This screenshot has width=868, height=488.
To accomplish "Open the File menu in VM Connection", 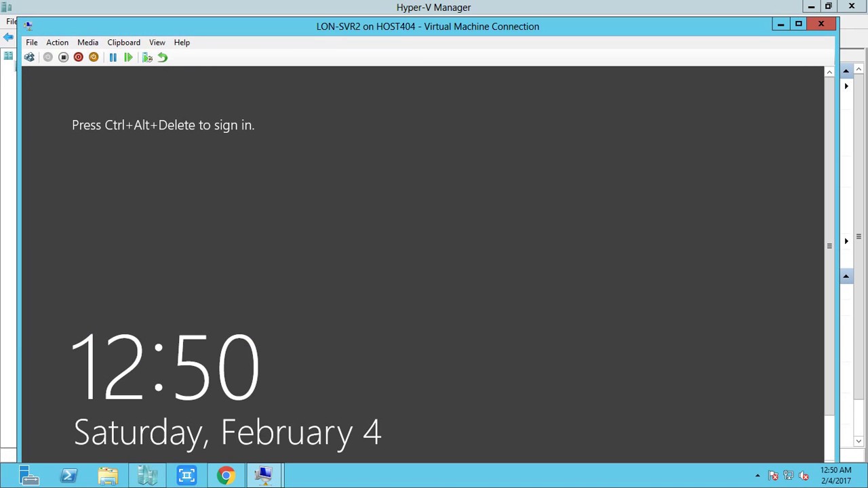I will (32, 42).
